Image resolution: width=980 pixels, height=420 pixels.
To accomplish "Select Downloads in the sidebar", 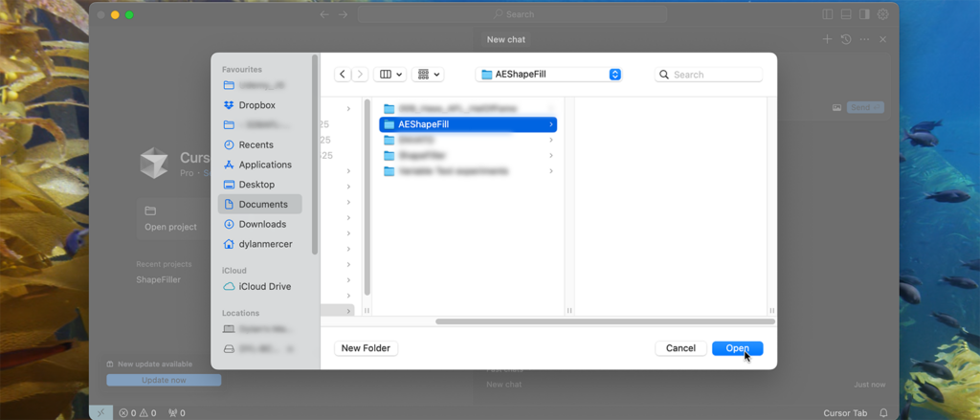I will pos(262,224).
